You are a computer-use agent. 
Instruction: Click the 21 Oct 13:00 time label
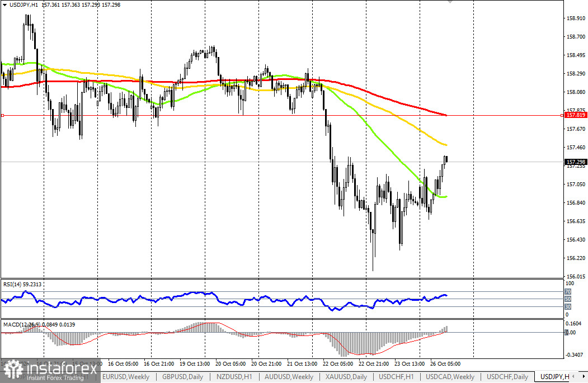click(302, 363)
